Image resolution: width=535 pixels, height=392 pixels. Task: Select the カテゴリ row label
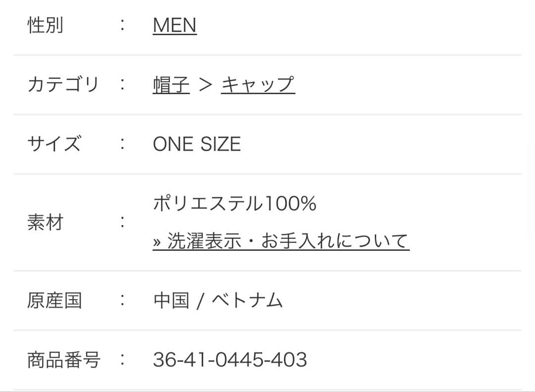click(x=63, y=85)
